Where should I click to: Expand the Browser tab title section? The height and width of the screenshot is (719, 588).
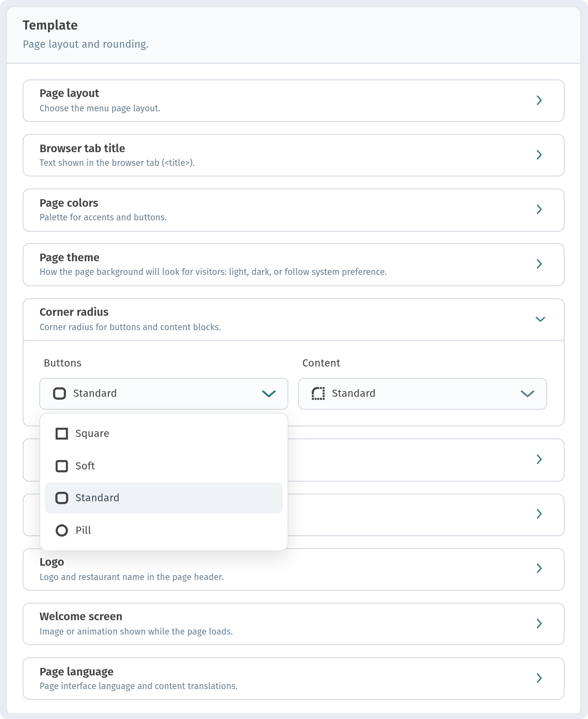click(294, 155)
